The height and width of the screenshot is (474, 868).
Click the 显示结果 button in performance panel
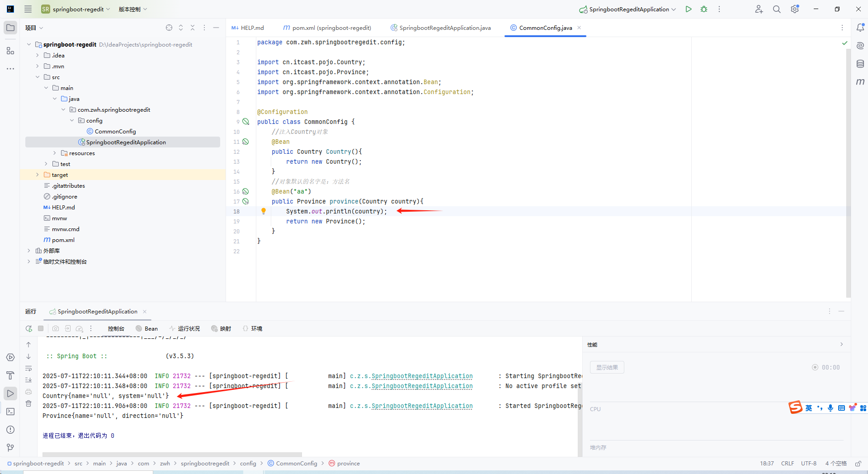pyautogui.click(x=607, y=367)
